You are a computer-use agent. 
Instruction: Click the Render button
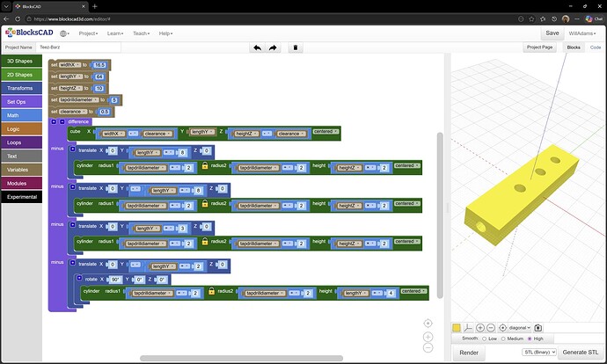[469, 353]
